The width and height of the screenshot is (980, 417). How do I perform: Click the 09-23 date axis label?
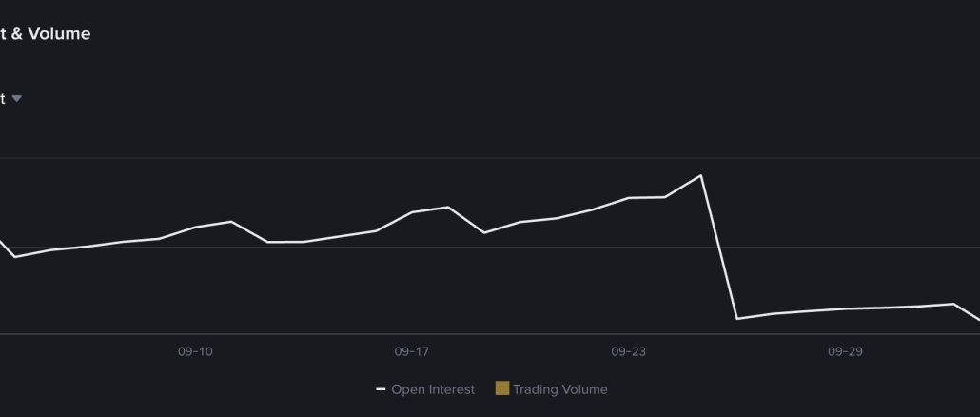[x=628, y=352]
